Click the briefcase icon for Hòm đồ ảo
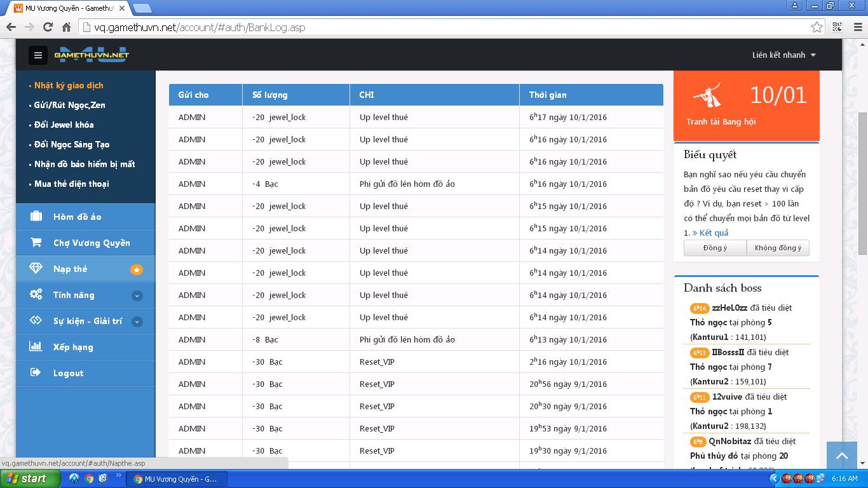The height and width of the screenshot is (488, 868). click(x=36, y=217)
